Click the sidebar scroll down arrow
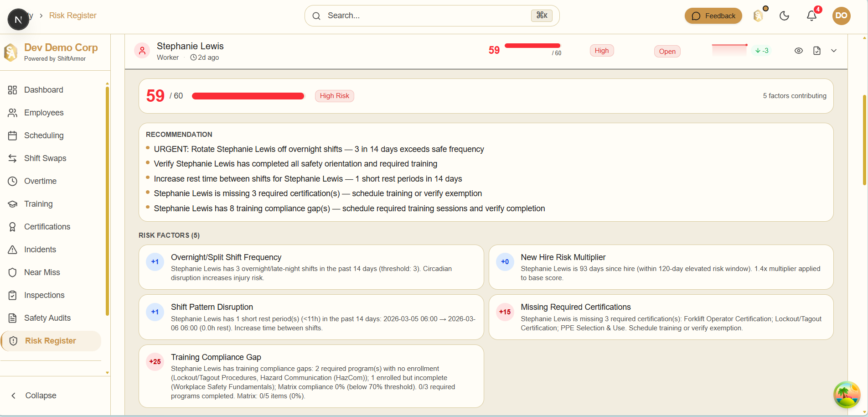The image size is (868, 417). click(x=107, y=373)
